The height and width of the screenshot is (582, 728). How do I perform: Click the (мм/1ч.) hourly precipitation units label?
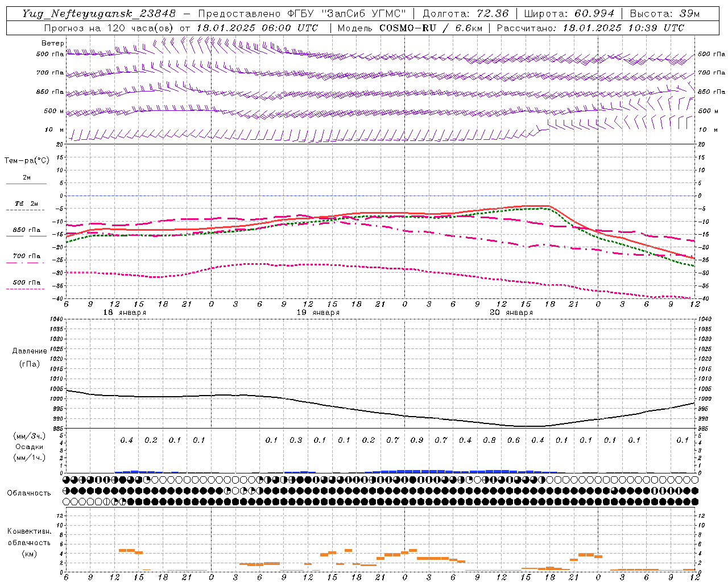click(x=30, y=458)
